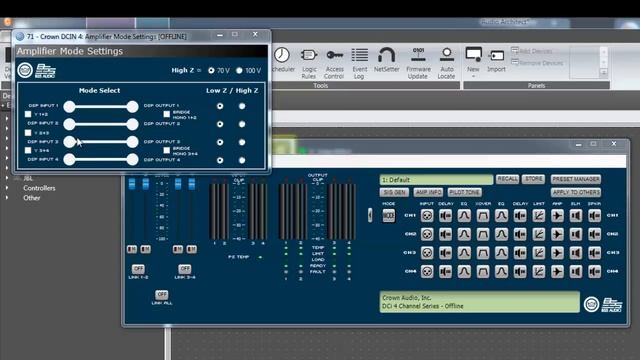Open the CH3 input EQ block
This screenshot has height=360, width=640.
point(464,253)
